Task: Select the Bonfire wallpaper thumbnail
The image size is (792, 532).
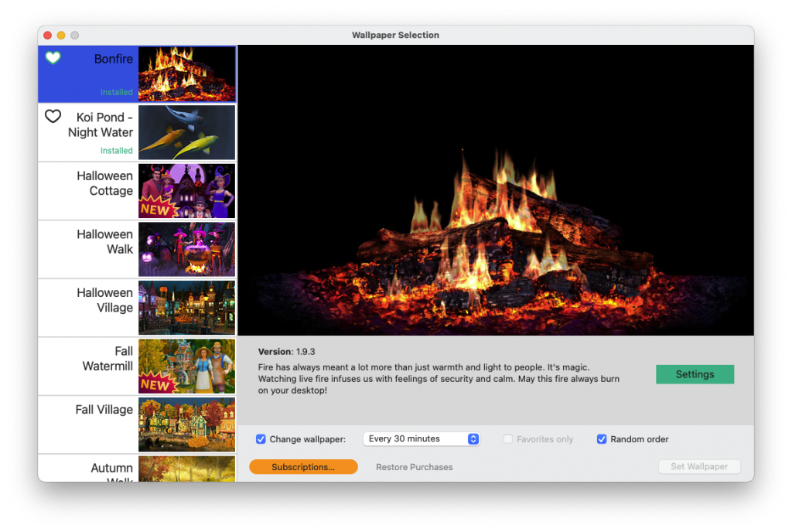Action: (x=186, y=73)
